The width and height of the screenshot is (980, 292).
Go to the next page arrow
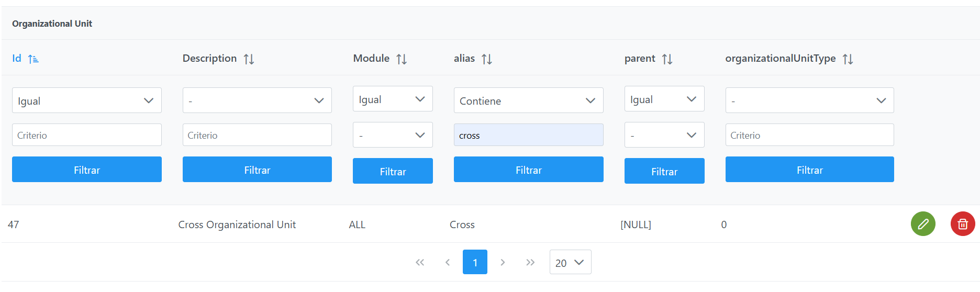tap(503, 262)
